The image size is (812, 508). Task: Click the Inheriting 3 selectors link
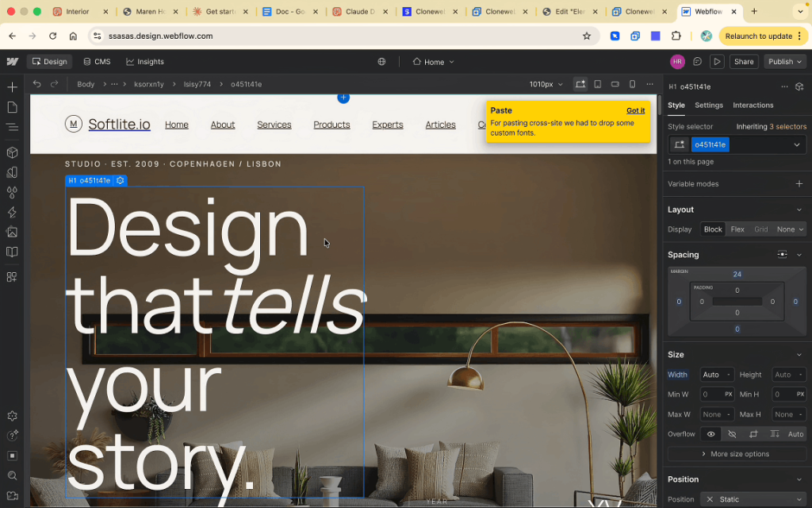click(x=771, y=126)
